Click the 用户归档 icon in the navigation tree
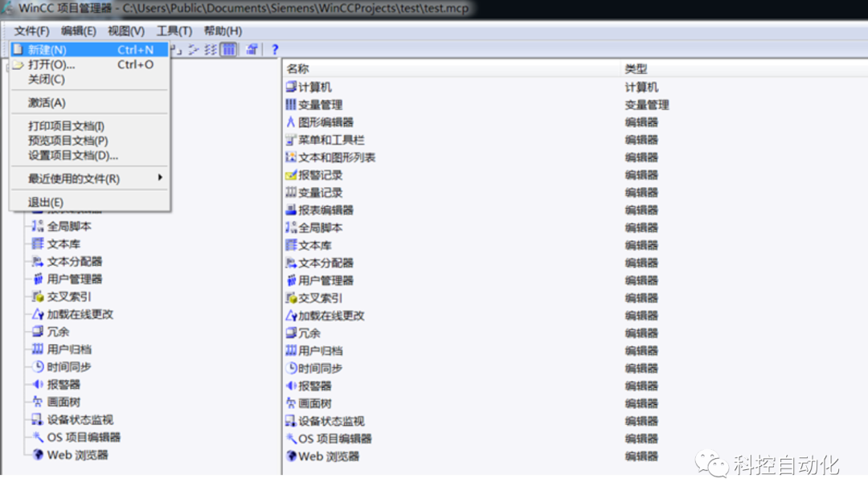Screen dimensions: 868x503 point(38,350)
